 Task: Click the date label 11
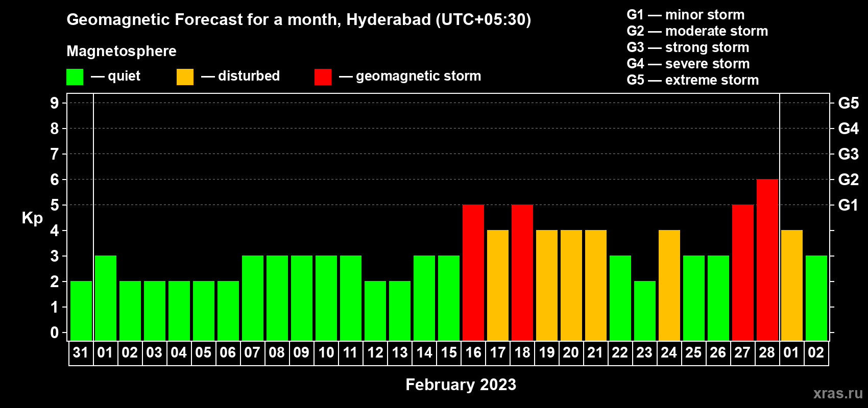(x=350, y=353)
